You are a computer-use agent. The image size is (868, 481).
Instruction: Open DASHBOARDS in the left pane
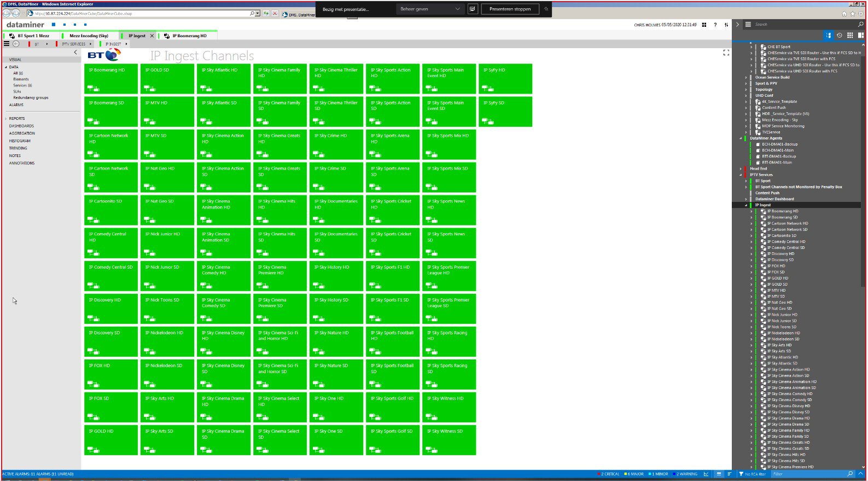tap(21, 126)
